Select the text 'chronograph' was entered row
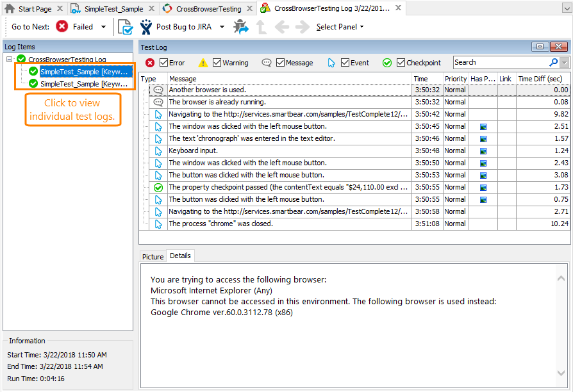The image size is (573, 392). 360,138
